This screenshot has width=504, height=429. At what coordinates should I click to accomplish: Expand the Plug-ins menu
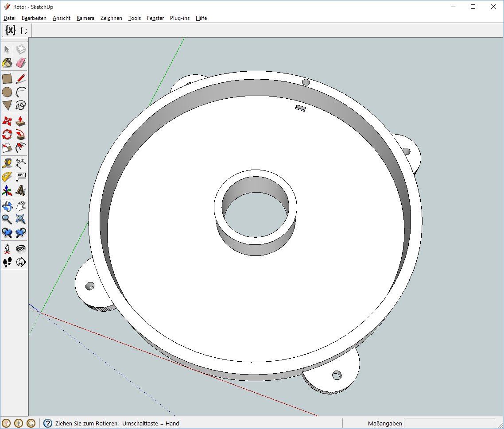179,18
